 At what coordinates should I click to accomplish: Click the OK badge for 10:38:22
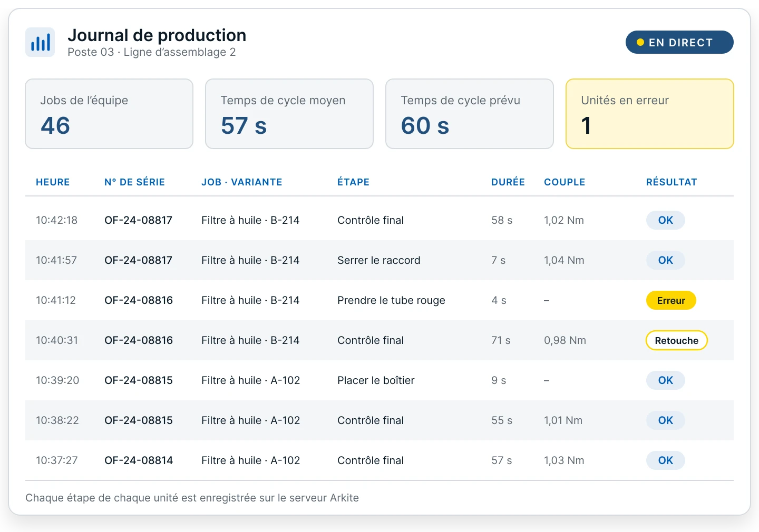coord(666,420)
